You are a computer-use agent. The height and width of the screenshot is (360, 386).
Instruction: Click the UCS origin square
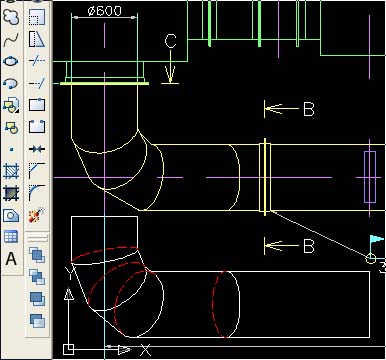[x=68, y=349]
